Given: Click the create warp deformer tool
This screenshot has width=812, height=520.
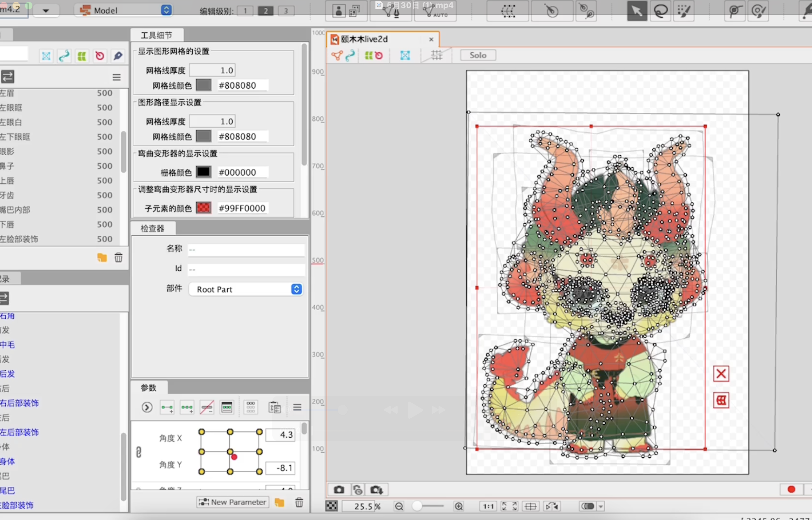Looking at the screenshot, I should tap(507, 12).
